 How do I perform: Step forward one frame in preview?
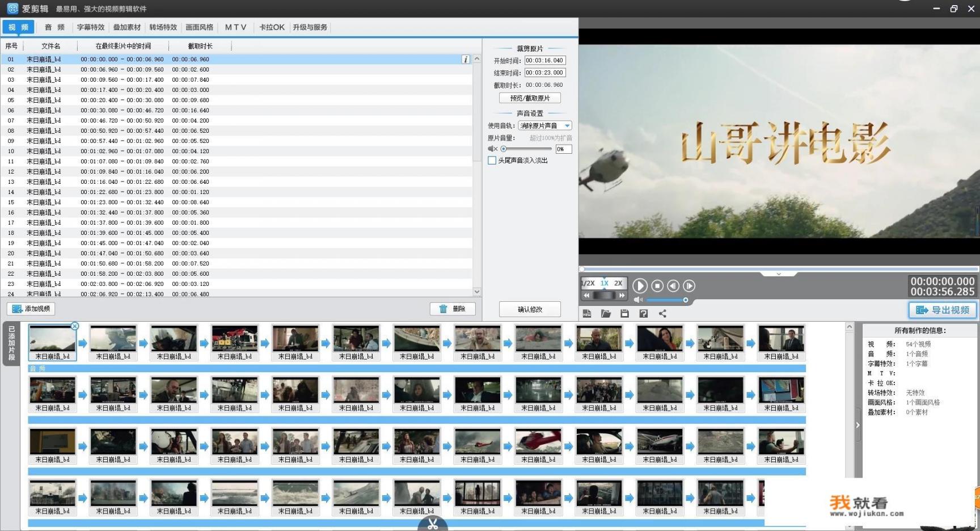pos(689,286)
